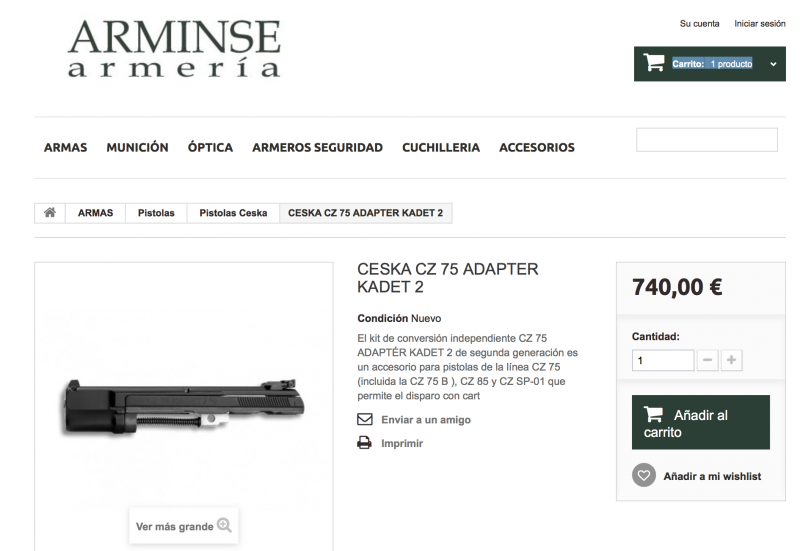Click the shopping cart icon in the header

654,63
